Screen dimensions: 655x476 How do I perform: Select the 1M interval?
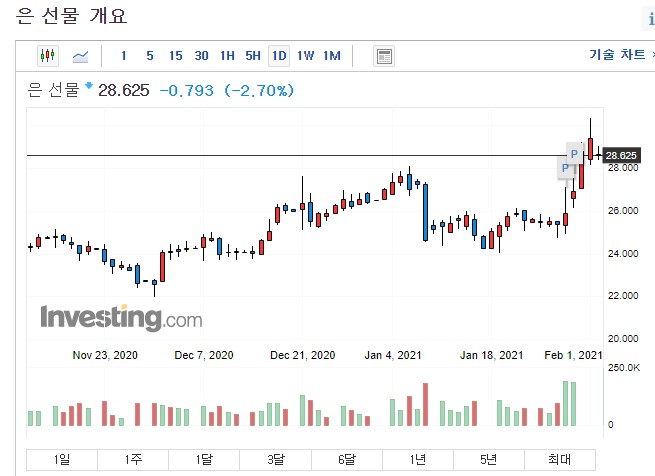tap(332, 56)
